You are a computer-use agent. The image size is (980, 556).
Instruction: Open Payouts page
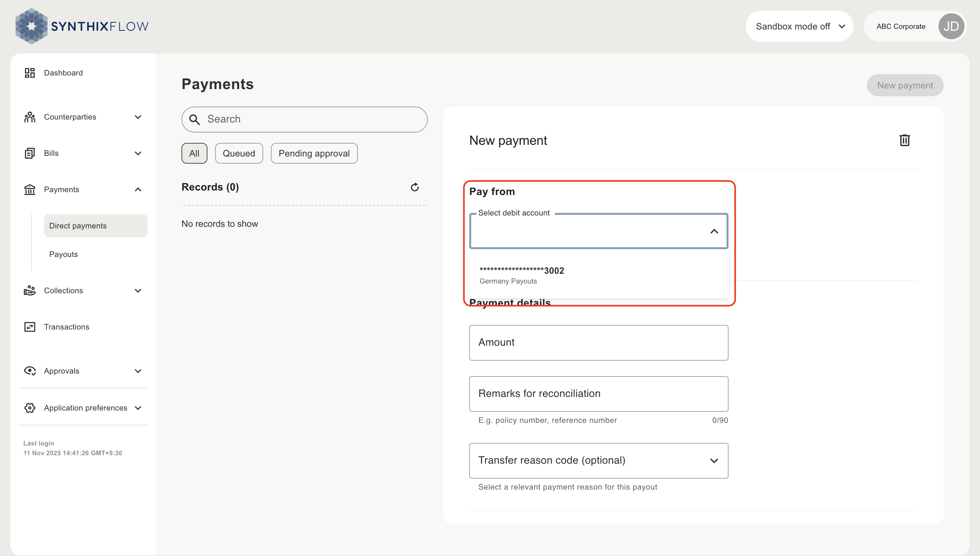pyautogui.click(x=64, y=254)
